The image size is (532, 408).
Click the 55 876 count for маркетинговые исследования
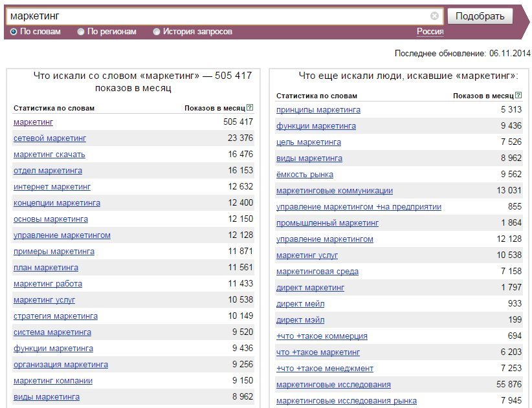click(x=509, y=384)
